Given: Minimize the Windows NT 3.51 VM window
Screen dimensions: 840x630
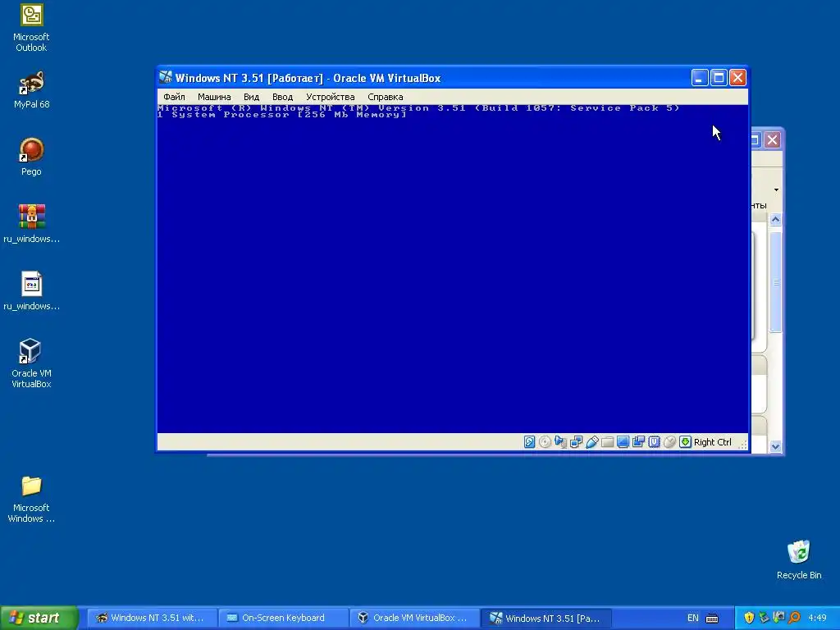Looking at the screenshot, I should point(699,78).
